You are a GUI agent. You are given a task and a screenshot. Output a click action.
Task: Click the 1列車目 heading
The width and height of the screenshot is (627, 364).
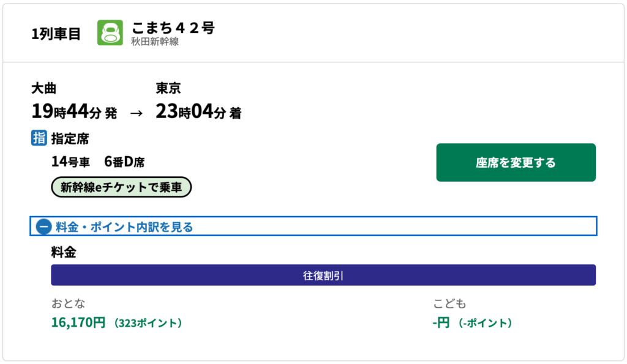(x=56, y=34)
